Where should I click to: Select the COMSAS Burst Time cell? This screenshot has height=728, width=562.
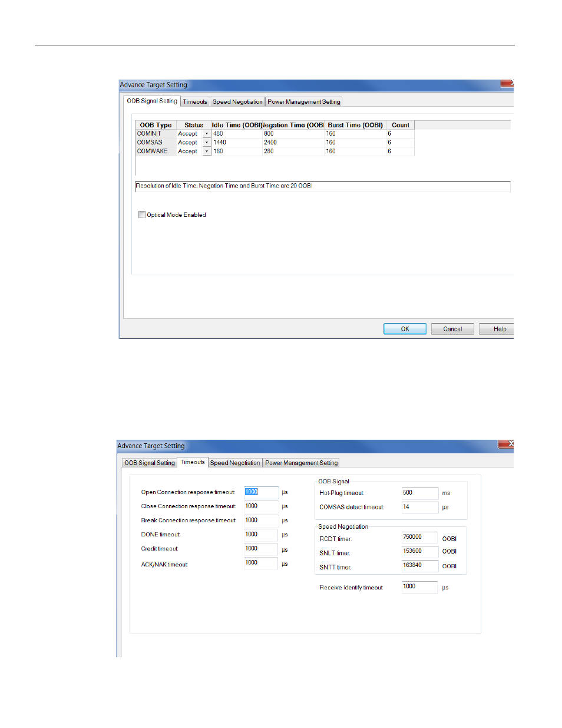tap(355, 143)
